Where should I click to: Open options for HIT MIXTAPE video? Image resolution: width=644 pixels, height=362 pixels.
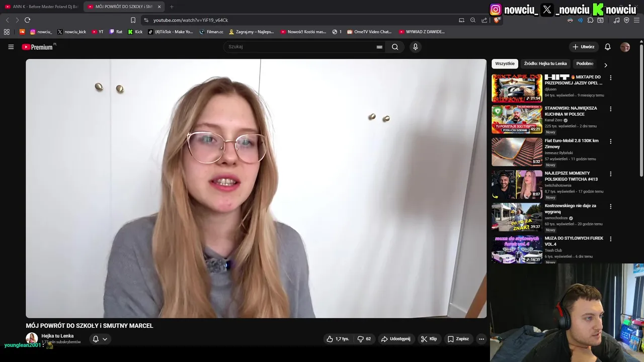611,78
